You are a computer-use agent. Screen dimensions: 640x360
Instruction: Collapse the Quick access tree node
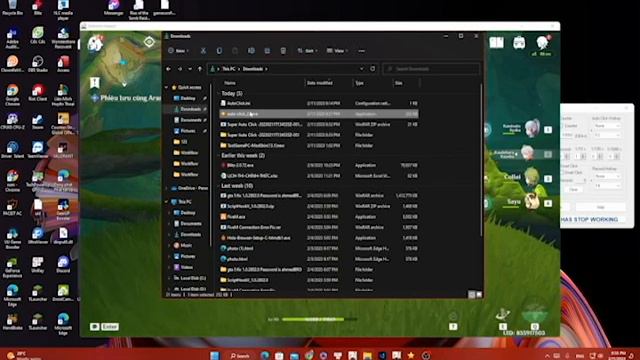click(x=167, y=87)
